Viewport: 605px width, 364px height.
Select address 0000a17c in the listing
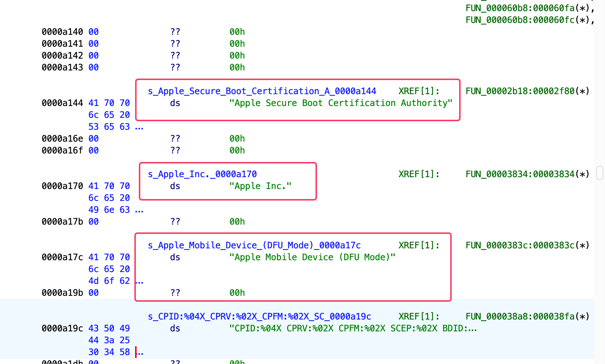click(x=62, y=257)
